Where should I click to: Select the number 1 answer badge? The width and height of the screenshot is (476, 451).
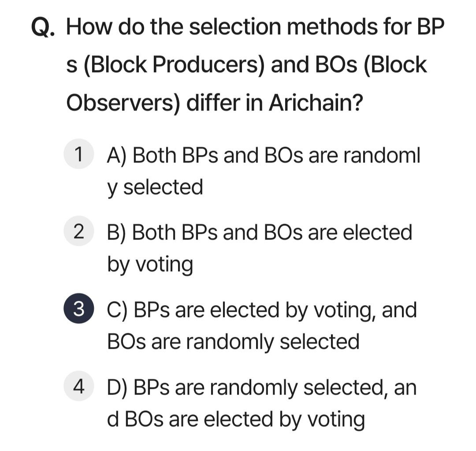coord(78,154)
